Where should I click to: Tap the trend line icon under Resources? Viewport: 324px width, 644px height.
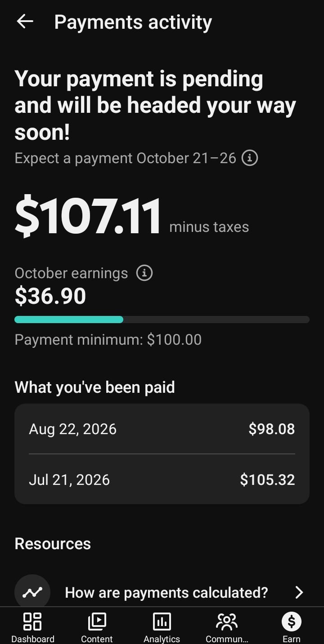[32, 592]
